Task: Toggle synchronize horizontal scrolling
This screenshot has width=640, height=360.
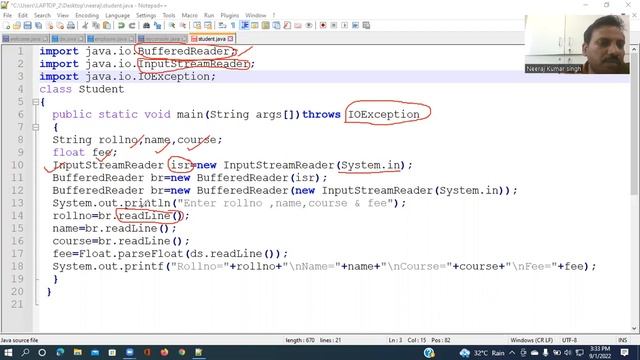Action: [208, 25]
